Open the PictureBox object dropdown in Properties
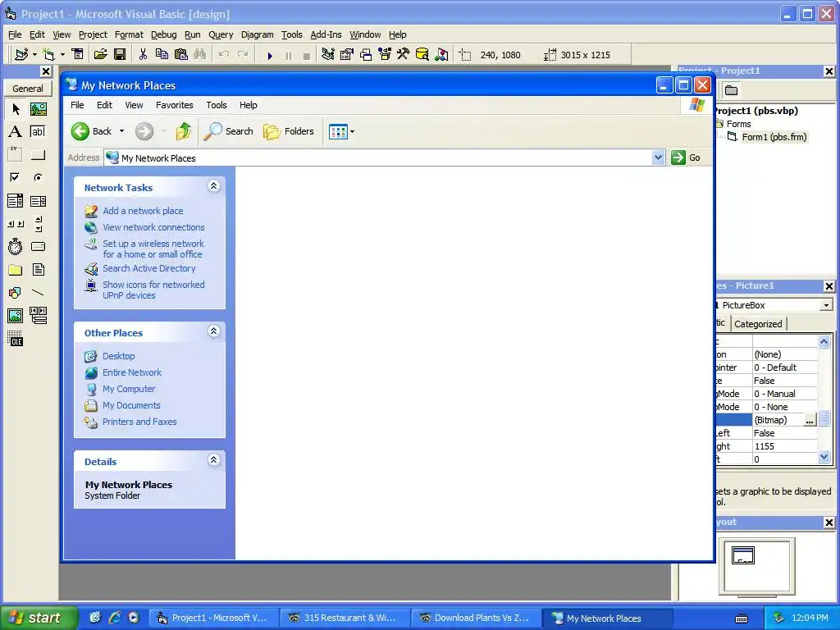Screen dimensions: 840x630 pyautogui.click(x=827, y=305)
